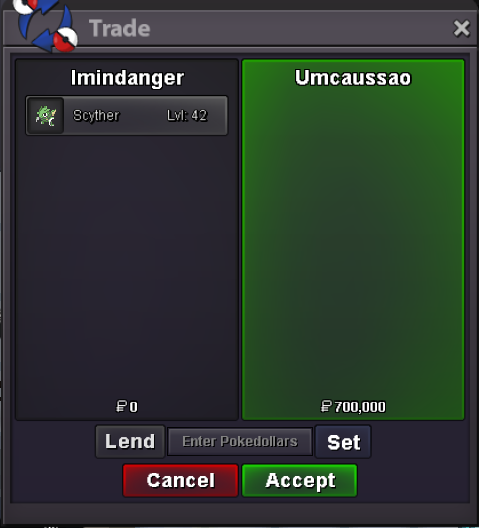479x528 pixels.
Task: Click the Pokedollar symbol beside 0
Action: [121, 406]
